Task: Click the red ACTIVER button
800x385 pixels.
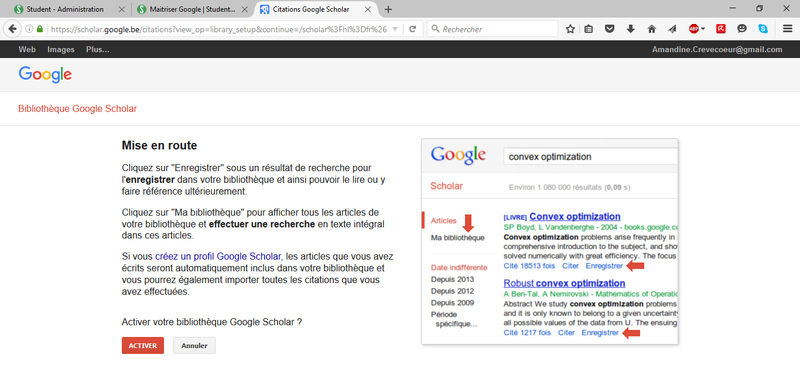Action: click(x=143, y=345)
